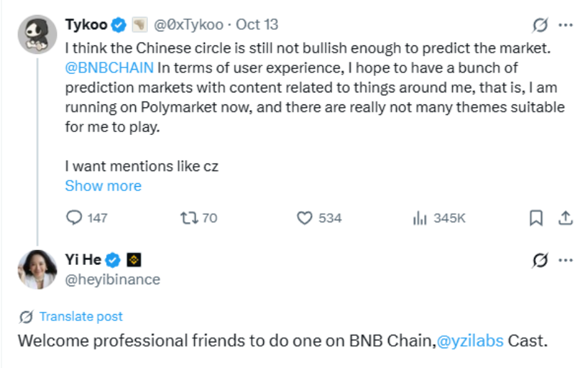
Task: Click the reply icon on Tykoo's post
Action: coord(74,218)
